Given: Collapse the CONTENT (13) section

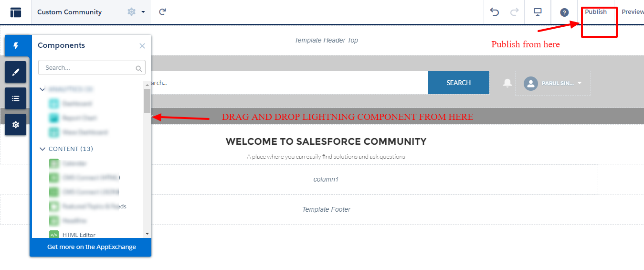Looking at the screenshot, I should tap(42, 149).
